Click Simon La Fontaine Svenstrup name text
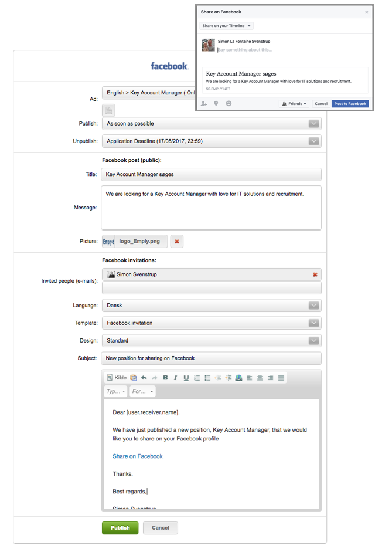392x549 pixels. 244,41
